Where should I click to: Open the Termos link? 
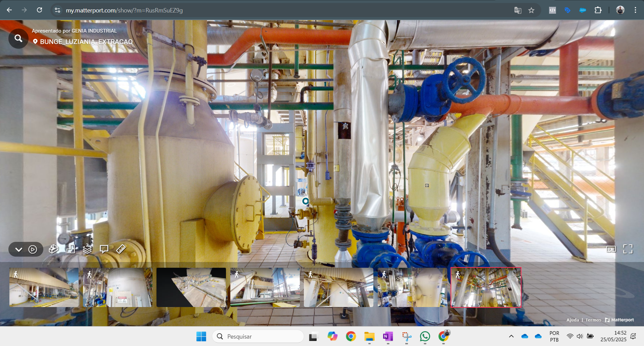pos(593,320)
